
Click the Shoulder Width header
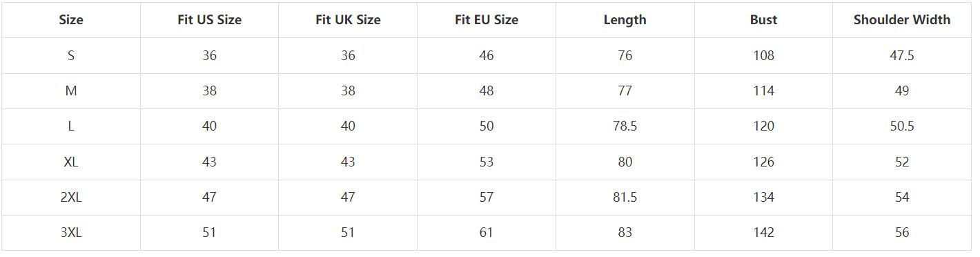902,20
